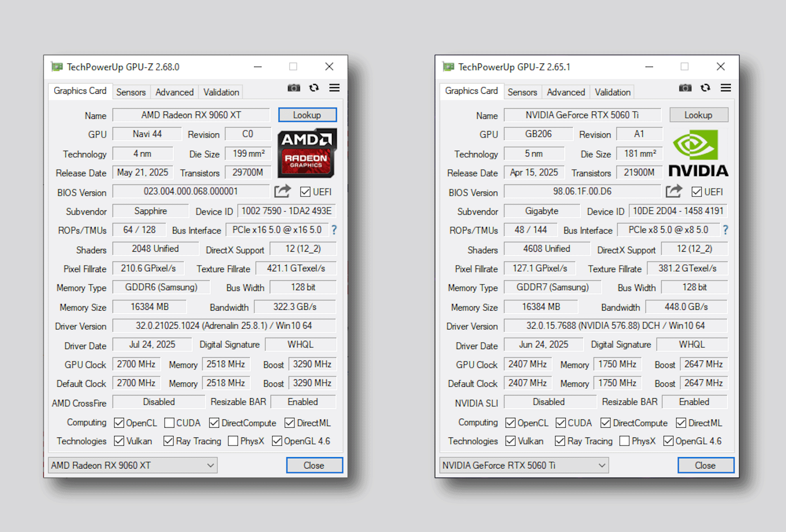Screen dimensions: 786x532
Task: Click BIOS share/export icon for GeForce card
Action: click(x=674, y=191)
